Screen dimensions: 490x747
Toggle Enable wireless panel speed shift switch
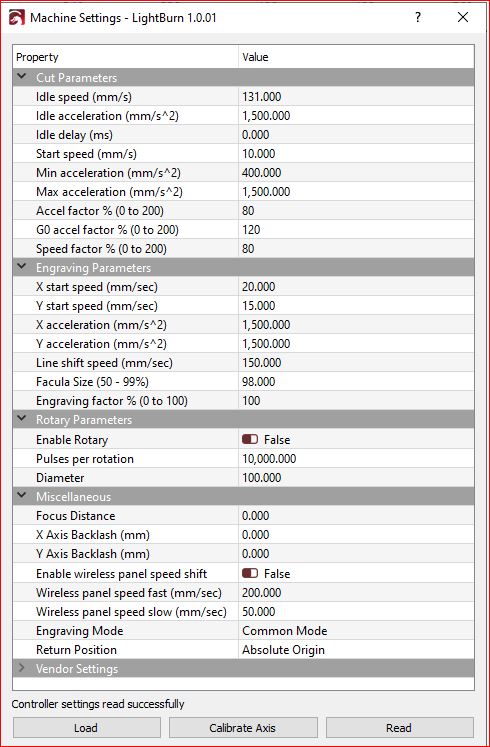point(250,573)
